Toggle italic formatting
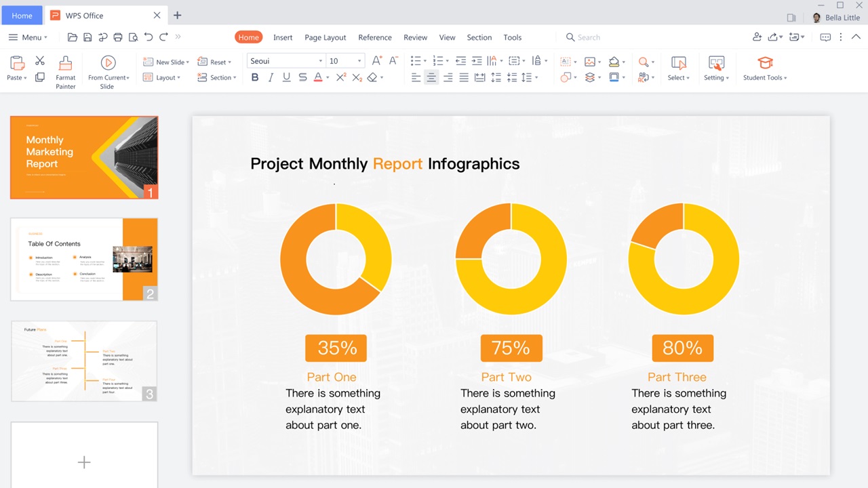The image size is (868, 488). click(271, 77)
